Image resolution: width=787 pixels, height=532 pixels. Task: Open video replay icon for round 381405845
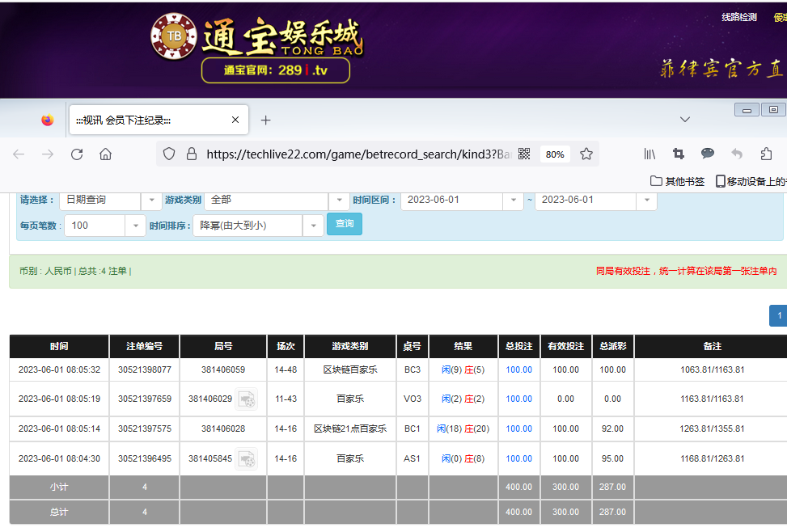[x=246, y=458]
